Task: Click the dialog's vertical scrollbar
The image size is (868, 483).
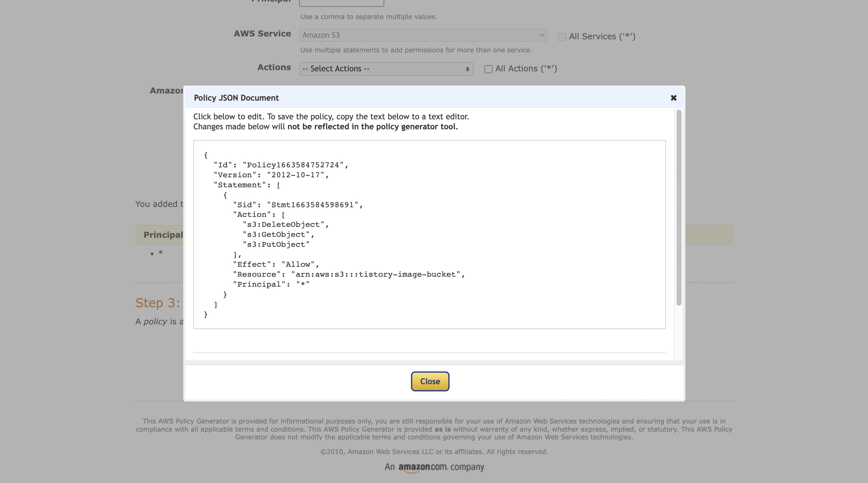Action: (x=679, y=208)
